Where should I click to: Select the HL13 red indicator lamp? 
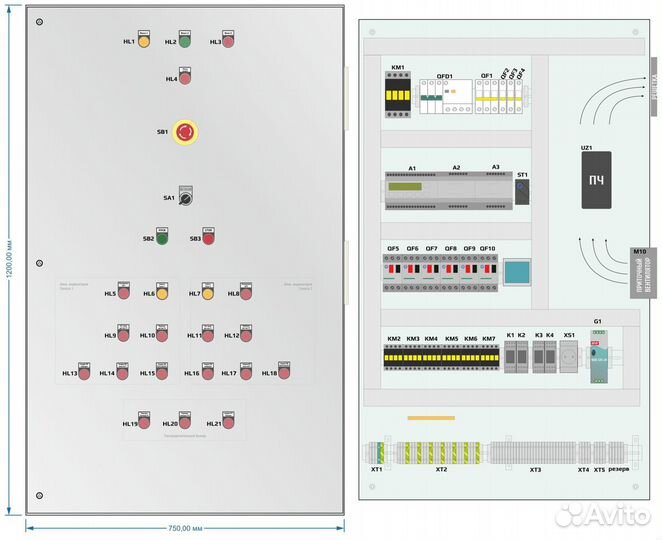(x=85, y=372)
